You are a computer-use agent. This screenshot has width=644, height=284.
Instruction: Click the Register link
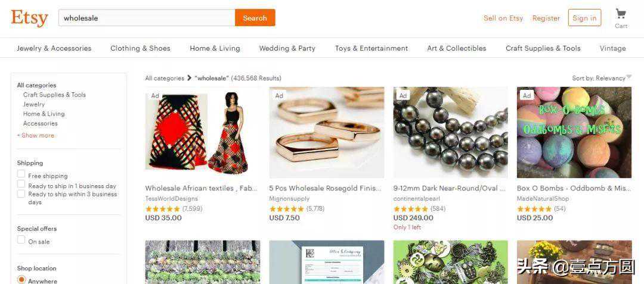(546, 18)
